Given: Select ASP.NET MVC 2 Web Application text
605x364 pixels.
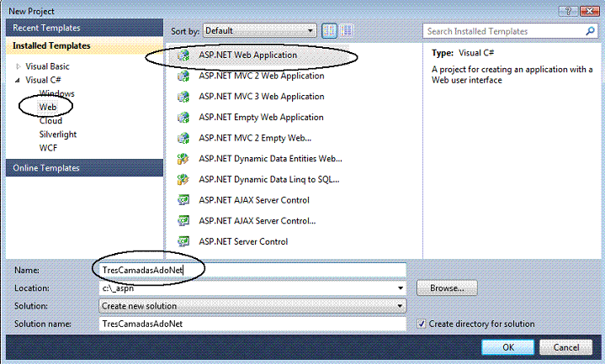Looking at the screenshot, I should point(262,76).
